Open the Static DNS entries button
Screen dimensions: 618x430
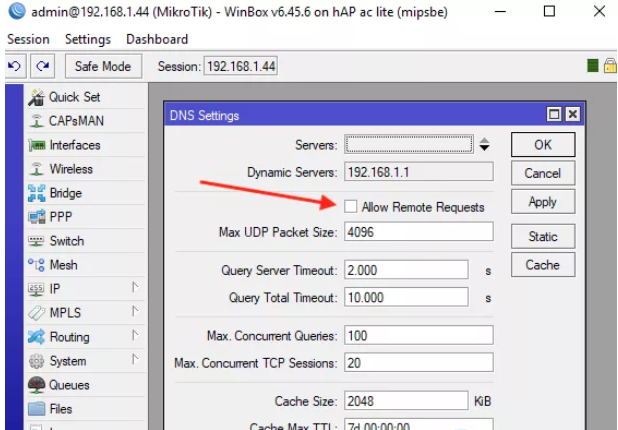pos(542,237)
